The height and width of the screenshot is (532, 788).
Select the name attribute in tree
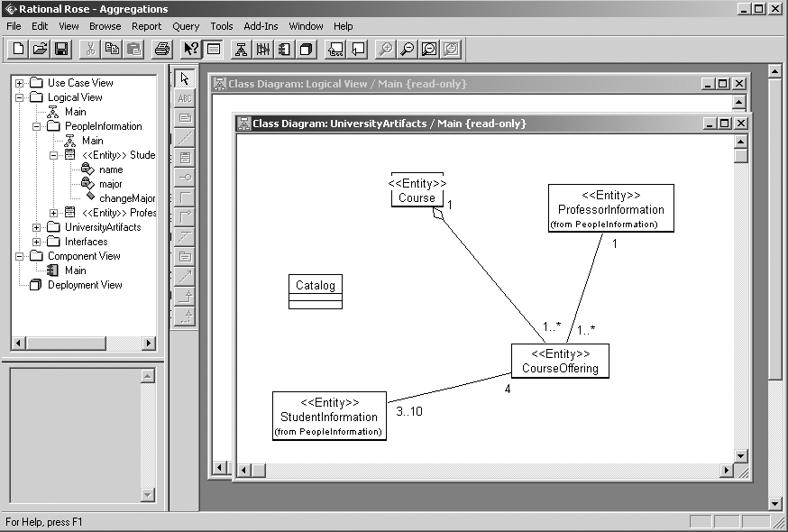[111, 170]
